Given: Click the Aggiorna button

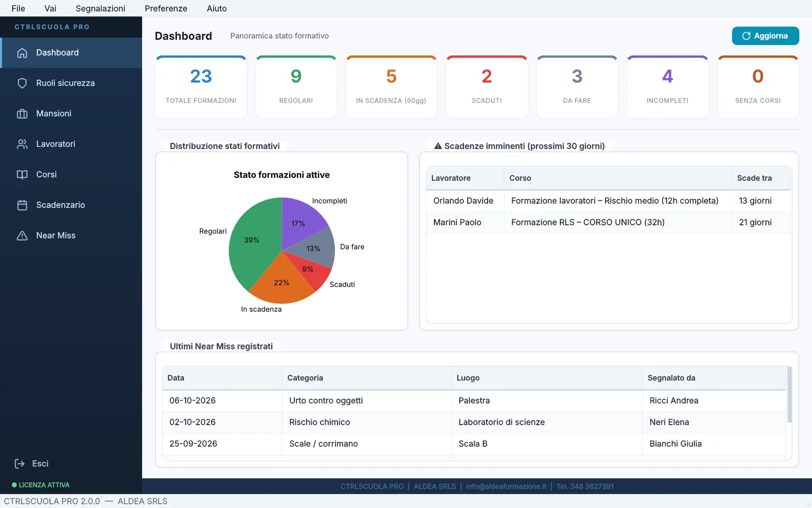Looking at the screenshot, I should click(x=765, y=36).
